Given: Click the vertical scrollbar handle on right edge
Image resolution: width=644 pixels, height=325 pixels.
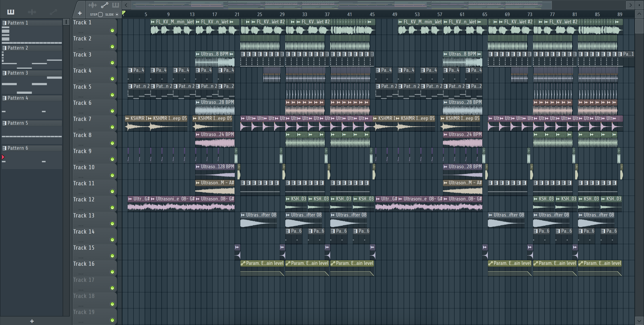Looking at the screenshot, I should click(x=639, y=26).
